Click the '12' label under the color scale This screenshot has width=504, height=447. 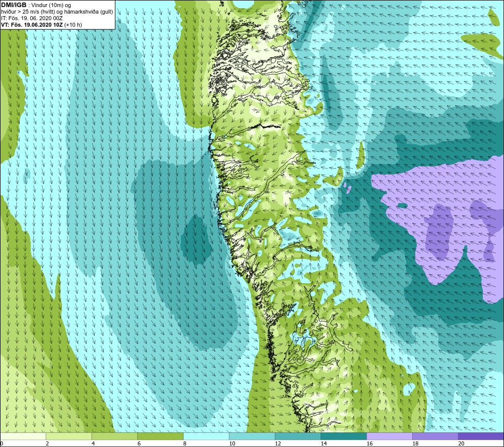coord(278,443)
